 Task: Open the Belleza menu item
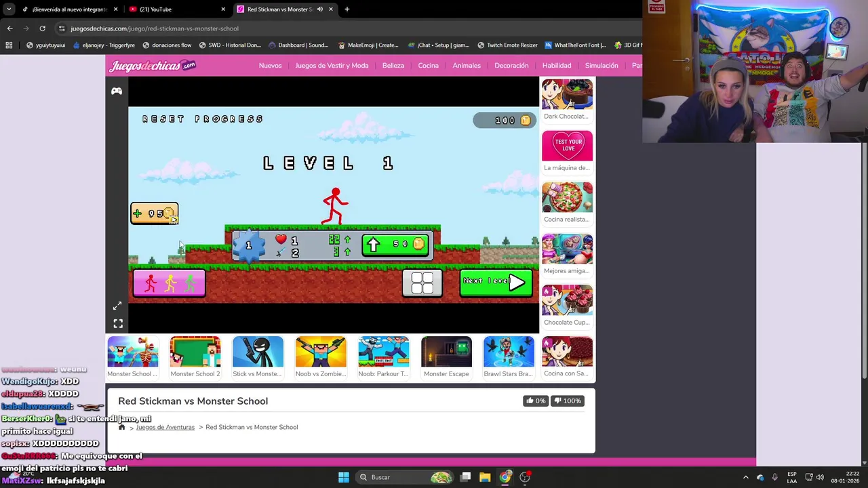(393, 66)
